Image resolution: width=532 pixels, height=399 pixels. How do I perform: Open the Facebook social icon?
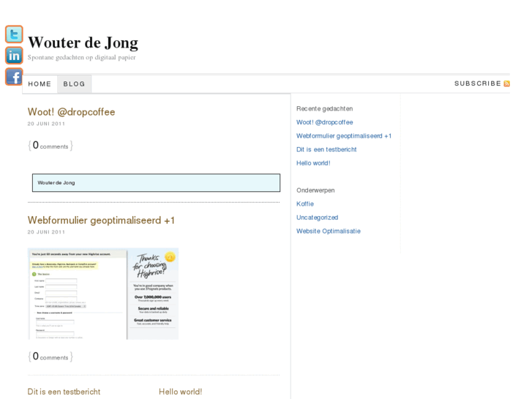(14, 77)
